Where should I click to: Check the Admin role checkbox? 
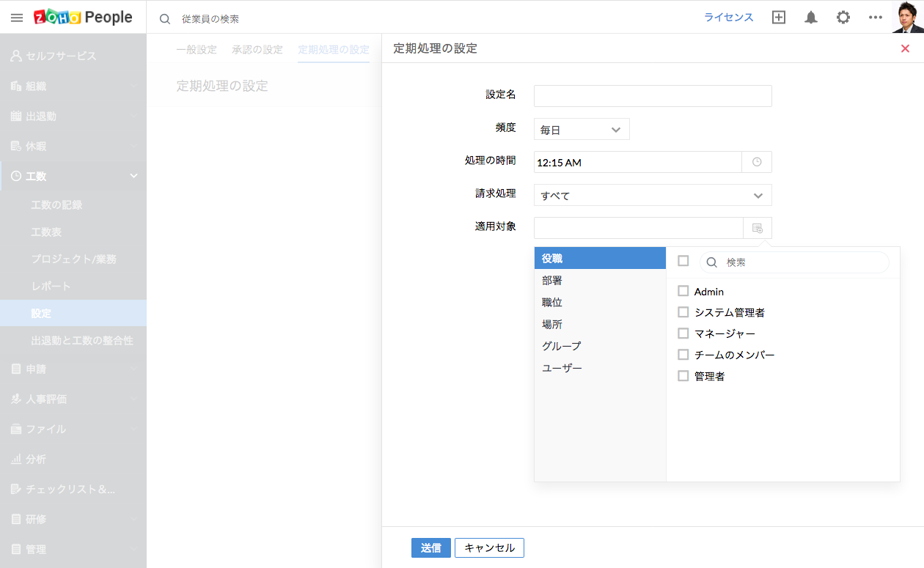click(x=683, y=291)
